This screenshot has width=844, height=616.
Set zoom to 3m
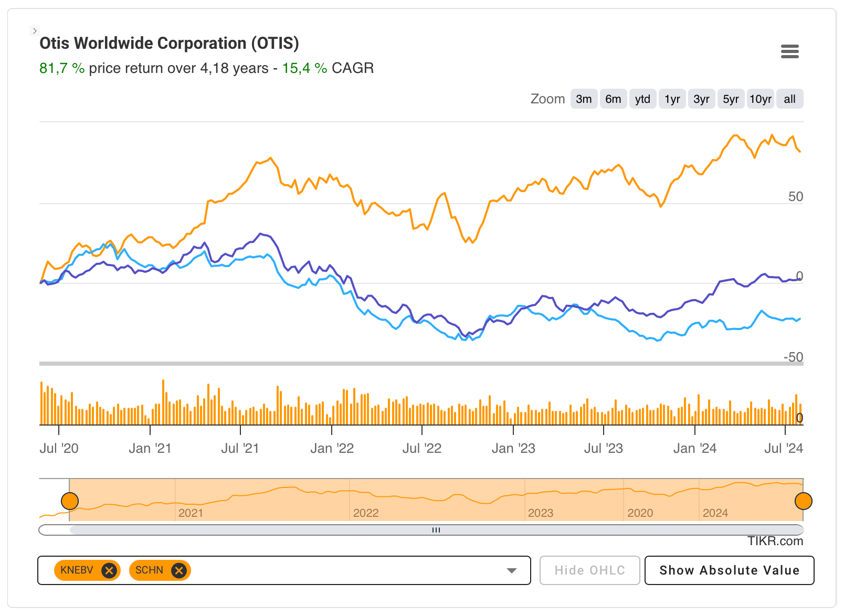click(584, 99)
